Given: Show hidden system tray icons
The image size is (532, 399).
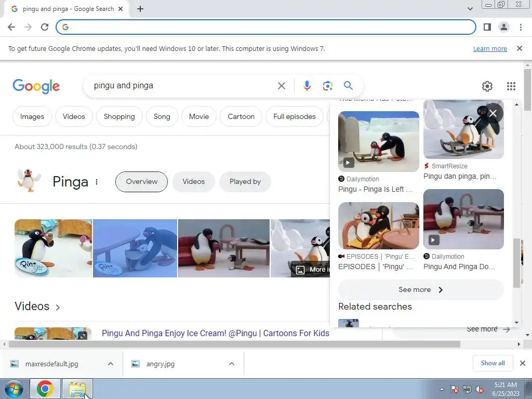Looking at the screenshot, I should pos(442,389).
